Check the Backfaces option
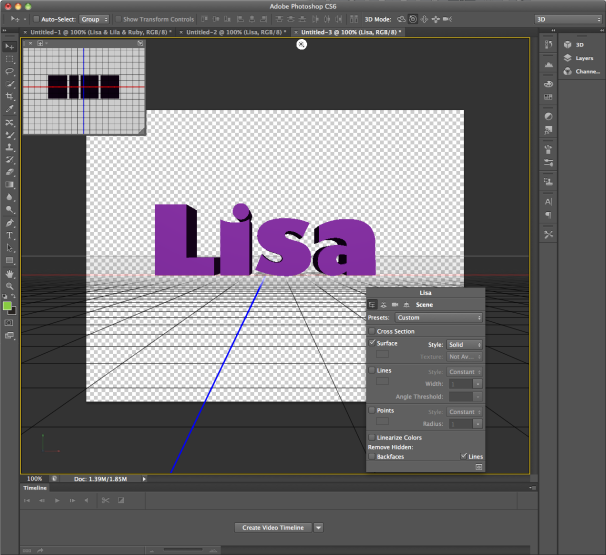Viewport: 606px width, 555px height. pyautogui.click(x=373, y=456)
